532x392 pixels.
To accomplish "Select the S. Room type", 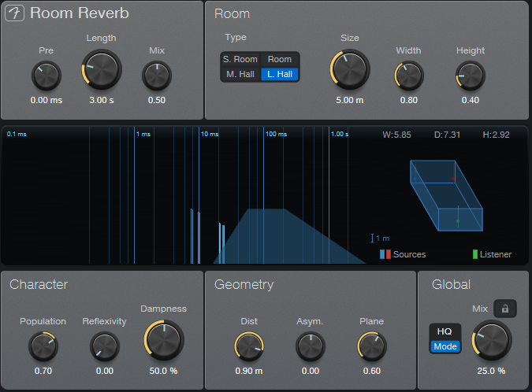I will tap(240, 59).
